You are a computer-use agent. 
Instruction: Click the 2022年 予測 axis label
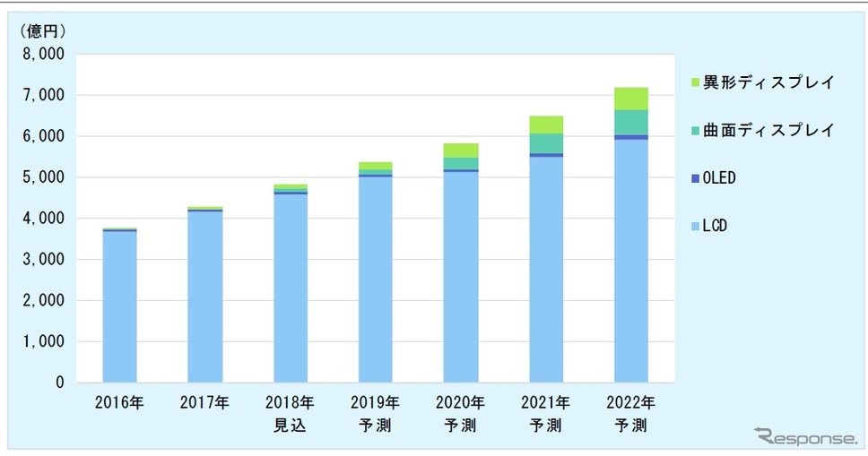click(631, 413)
